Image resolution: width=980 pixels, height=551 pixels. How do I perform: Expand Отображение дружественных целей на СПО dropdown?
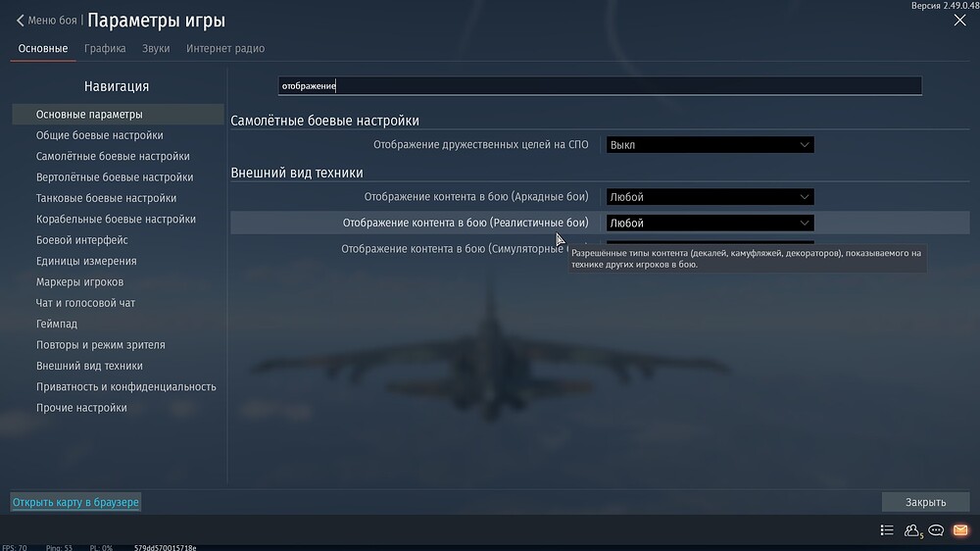710,145
